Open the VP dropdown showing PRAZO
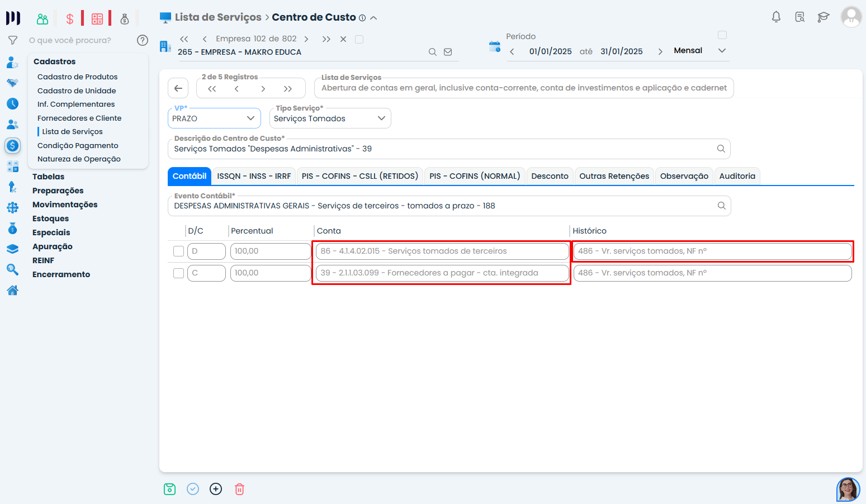This screenshot has height=504, width=866. [214, 118]
